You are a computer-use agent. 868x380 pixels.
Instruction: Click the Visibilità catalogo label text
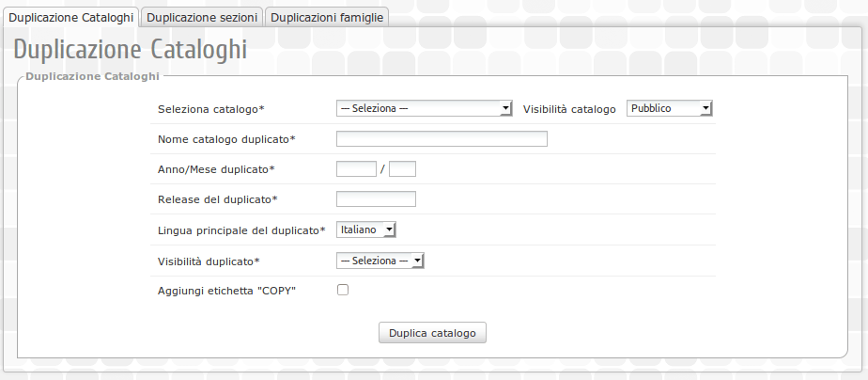pyautogui.click(x=568, y=109)
